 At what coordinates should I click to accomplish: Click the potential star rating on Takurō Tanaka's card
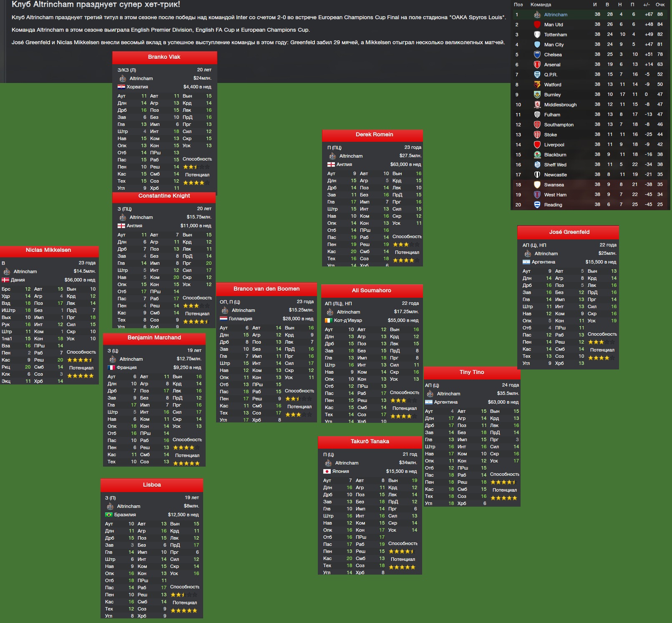(402, 567)
